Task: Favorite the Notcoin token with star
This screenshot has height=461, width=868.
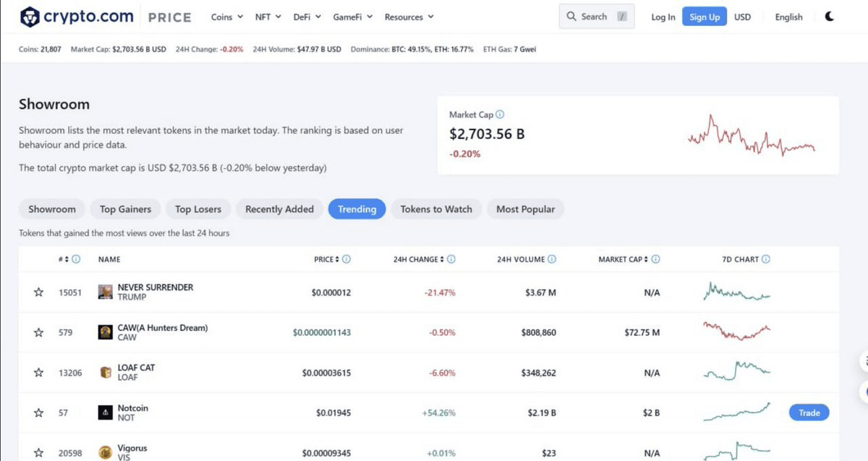Action: tap(39, 413)
